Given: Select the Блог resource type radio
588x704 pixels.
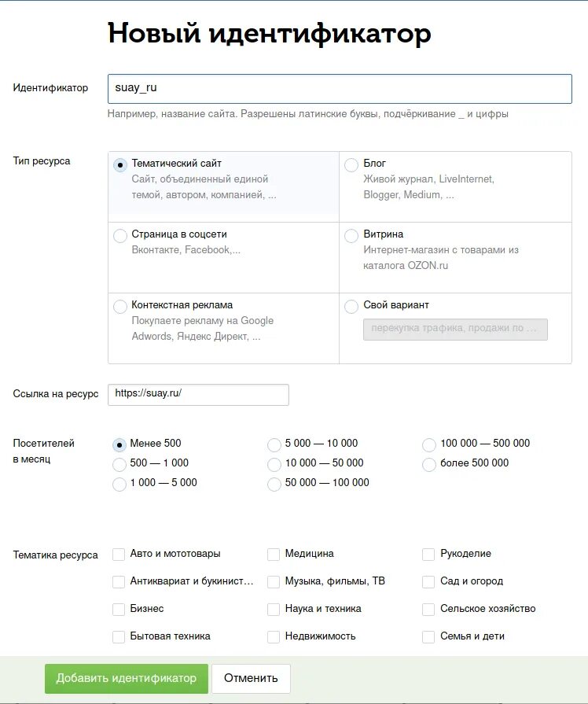Looking at the screenshot, I should coord(351,164).
